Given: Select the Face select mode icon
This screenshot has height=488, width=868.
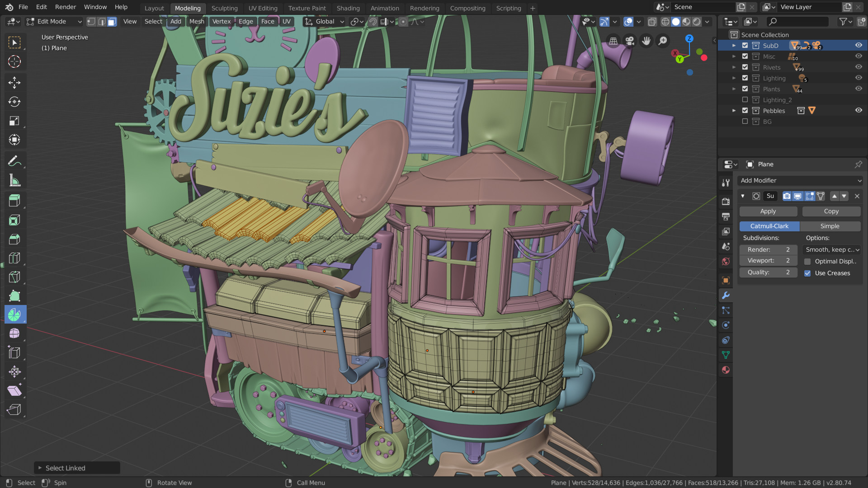Looking at the screenshot, I should point(112,21).
